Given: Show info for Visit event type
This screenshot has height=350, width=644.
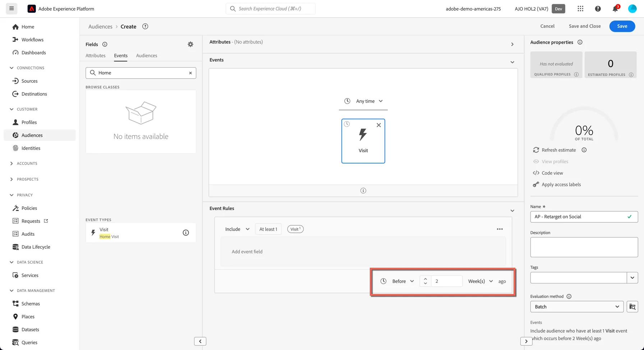Looking at the screenshot, I should [x=186, y=233].
